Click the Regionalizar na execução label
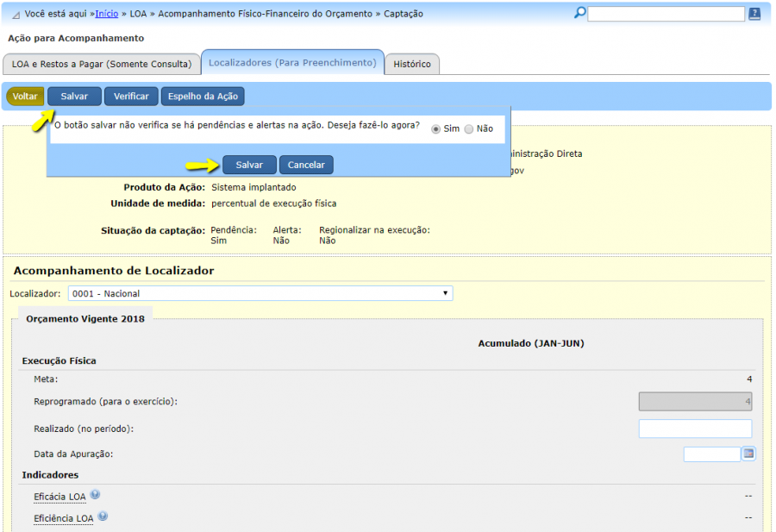 click(x=375, y=230)
